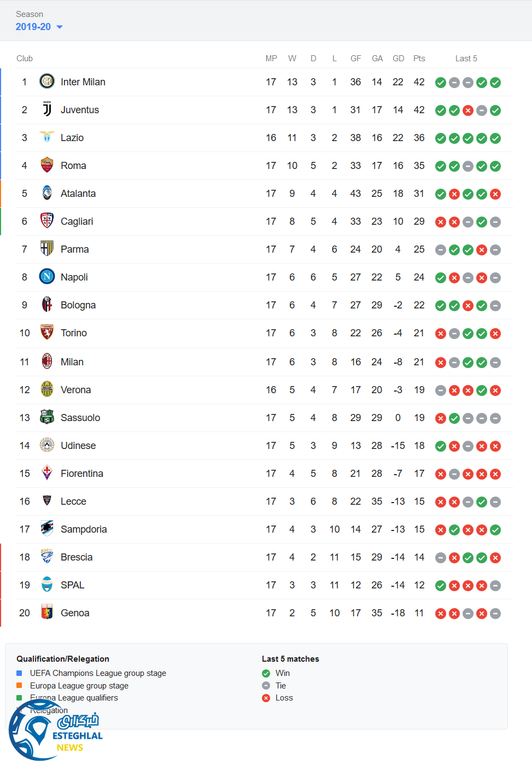Screen dimensions: 532x776
Task: Select the Pts column header
Action: (x=419, y=59)
